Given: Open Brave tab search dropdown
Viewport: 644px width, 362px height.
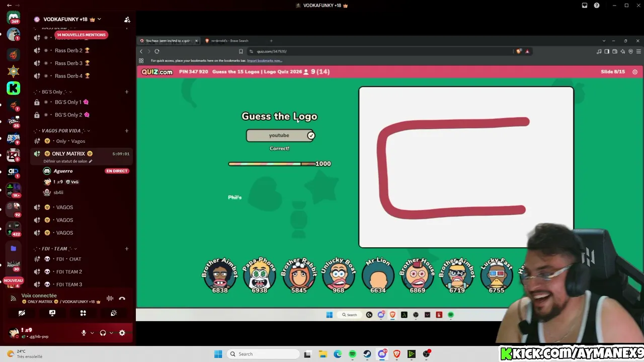Looking at the screenshot, I should tap(604, 41).
